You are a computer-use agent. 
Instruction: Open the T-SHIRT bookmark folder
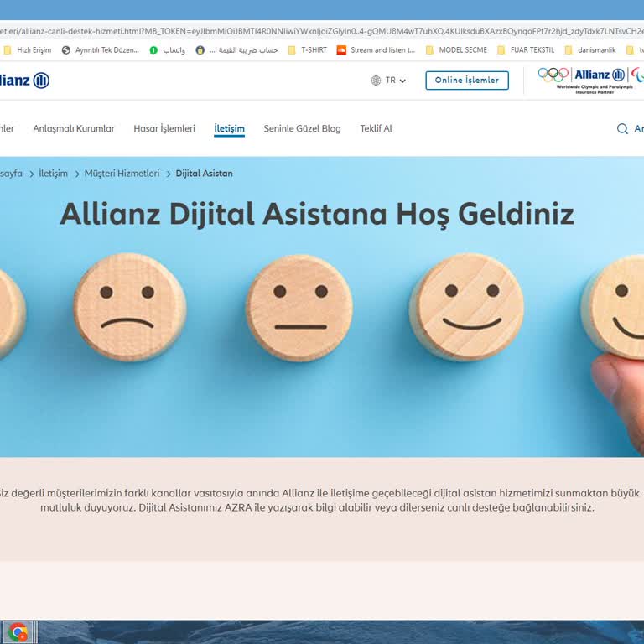pos(307,50)
